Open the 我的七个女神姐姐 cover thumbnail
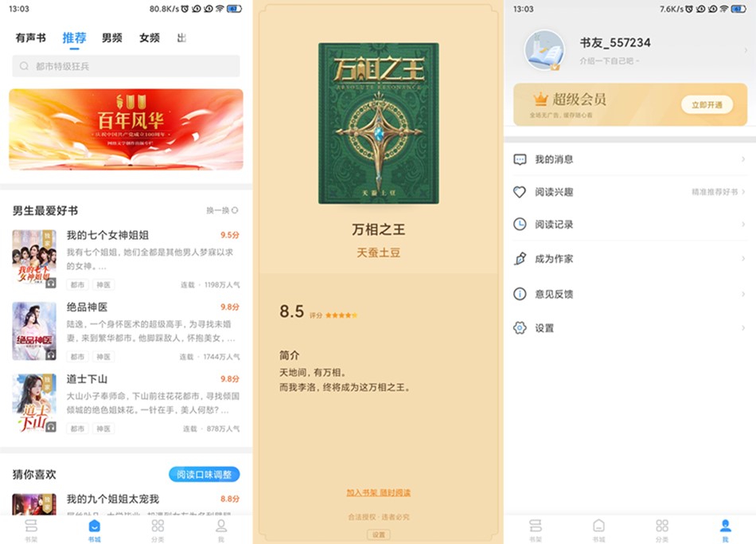This screenshot has height=544, width=756. pyautogui.click(x=34, y=259)
